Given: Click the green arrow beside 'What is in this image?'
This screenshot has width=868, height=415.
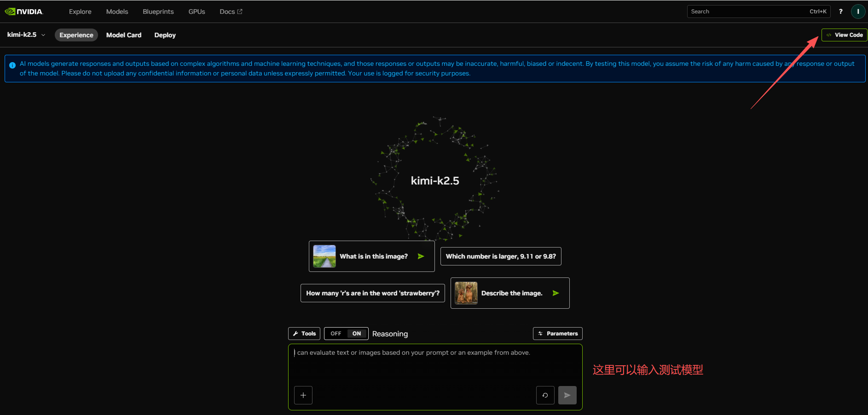Looking at the screenshot, I should tap(421, 256).
